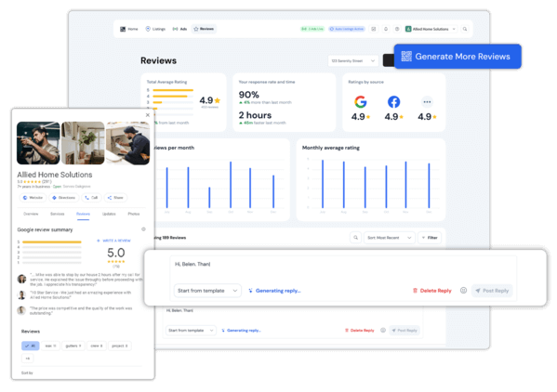This screenshot has height=392, width=557.
Task: Switch to Photos tab in Google panel
Action: [x=134, y=214]
